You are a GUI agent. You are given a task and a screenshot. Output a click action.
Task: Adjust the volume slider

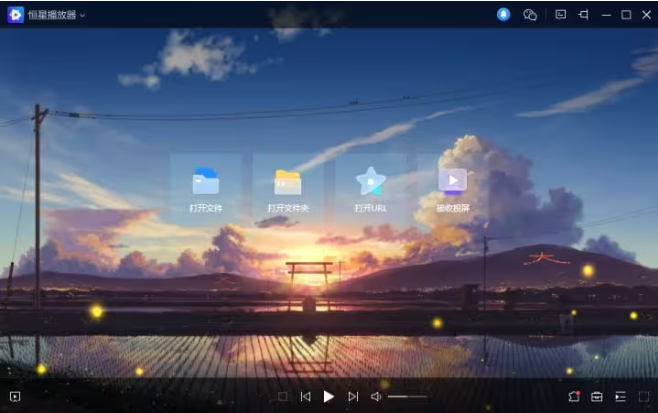[407, 397]
